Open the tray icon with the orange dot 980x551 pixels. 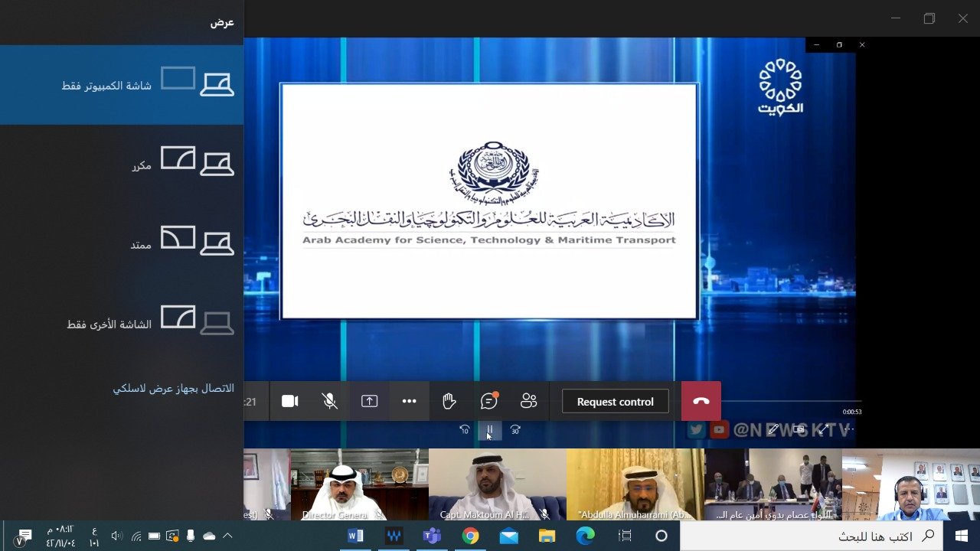(x=173, y=536)
